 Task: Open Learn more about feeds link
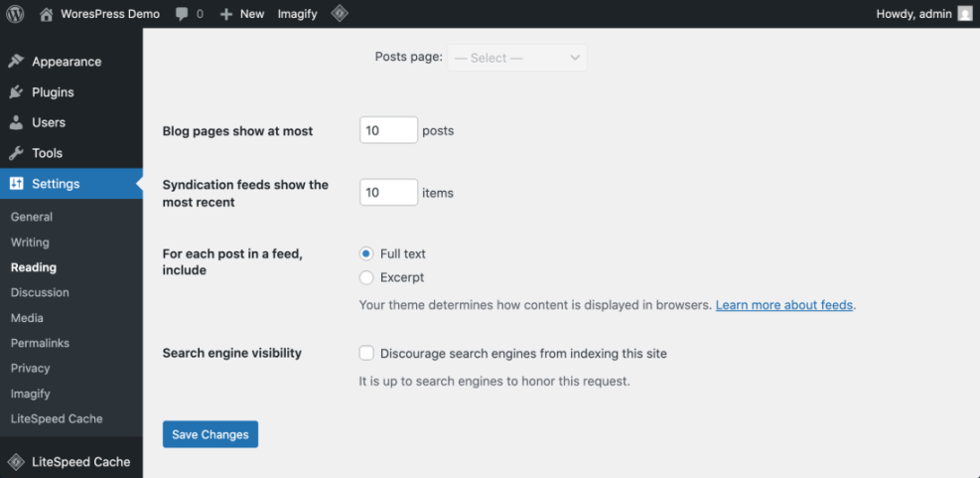(784, 305)
